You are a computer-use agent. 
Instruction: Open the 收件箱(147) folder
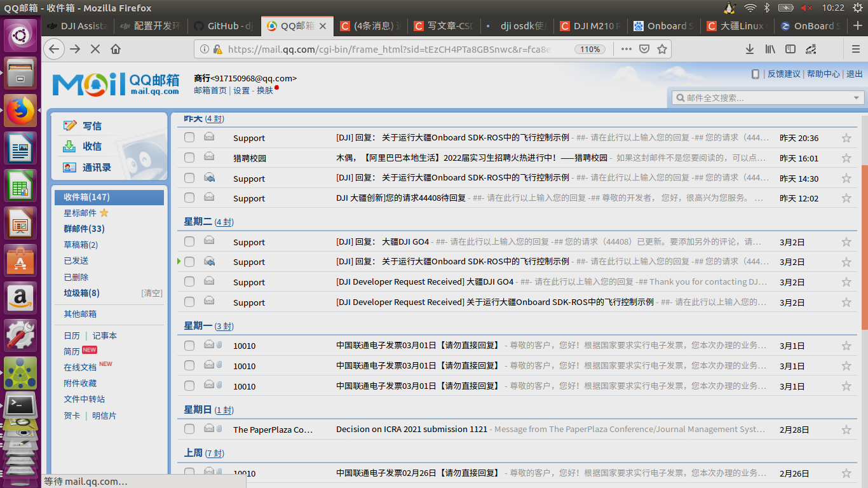[108, 198]
